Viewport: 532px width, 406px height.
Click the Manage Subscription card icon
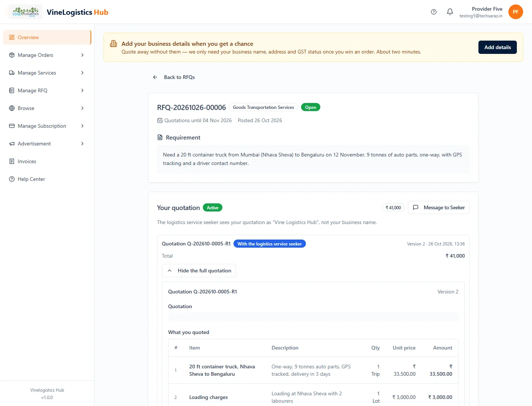(x=12, y=126)
